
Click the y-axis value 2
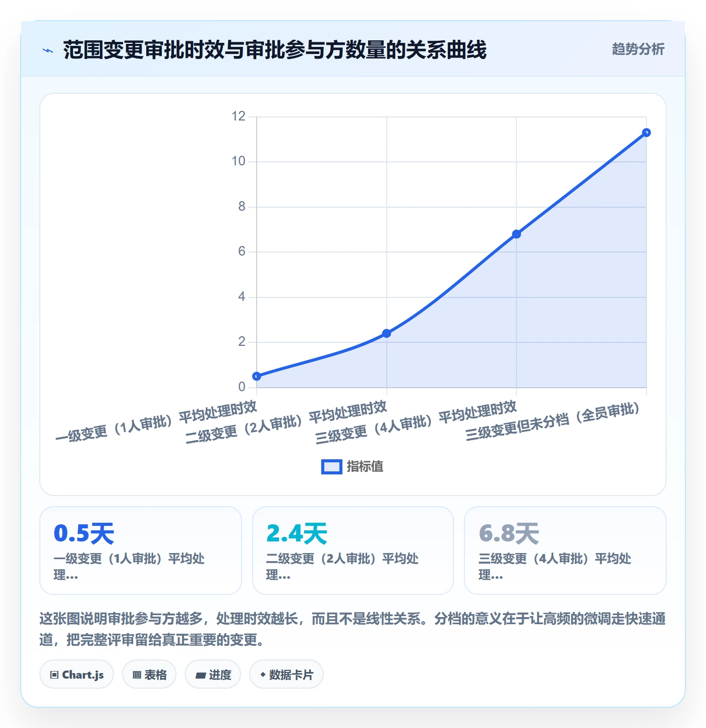242,342
